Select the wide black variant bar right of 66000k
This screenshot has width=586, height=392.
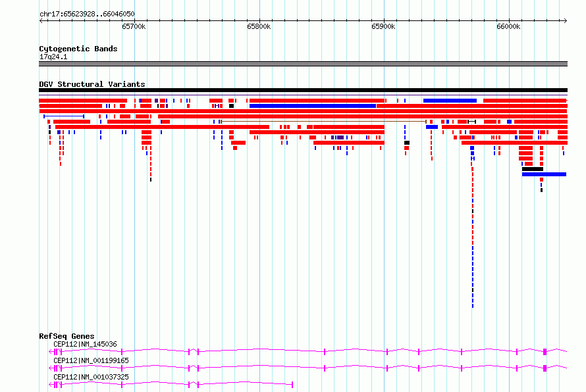click(x=533, y=169)
